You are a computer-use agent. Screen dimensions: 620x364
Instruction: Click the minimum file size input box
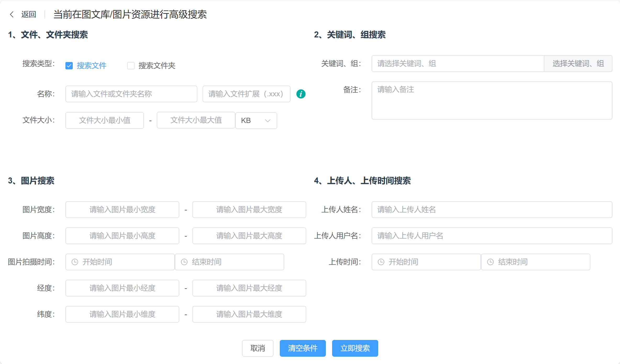point(104,120)
